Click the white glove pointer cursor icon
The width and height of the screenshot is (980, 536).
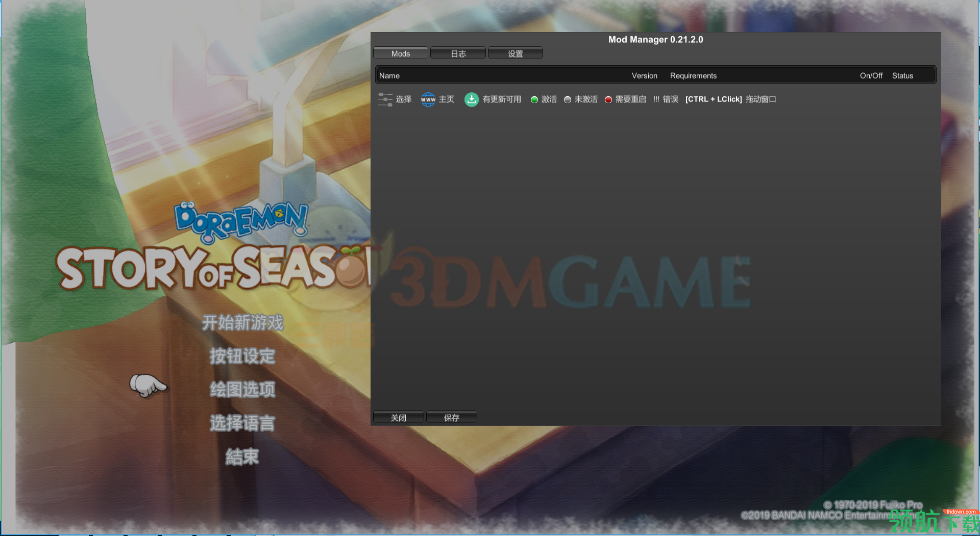click(x=148, y=385)
